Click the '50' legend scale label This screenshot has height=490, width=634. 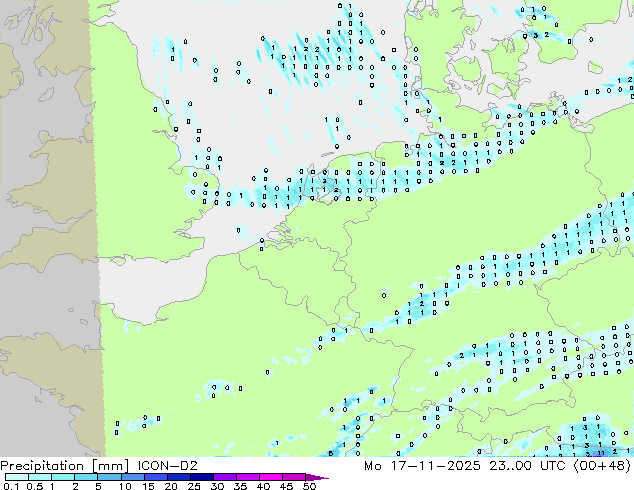coord(309,486)
